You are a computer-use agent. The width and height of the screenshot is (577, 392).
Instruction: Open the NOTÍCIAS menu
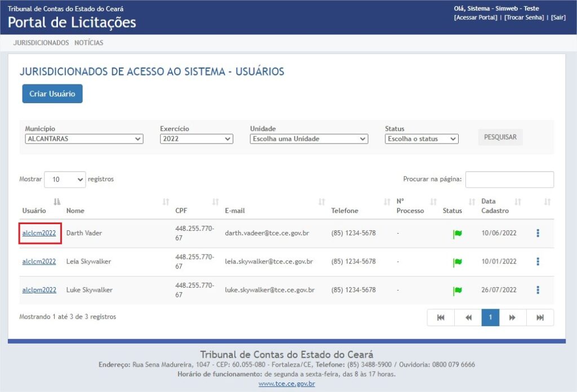pyautogui.click(x=90, y=42)
